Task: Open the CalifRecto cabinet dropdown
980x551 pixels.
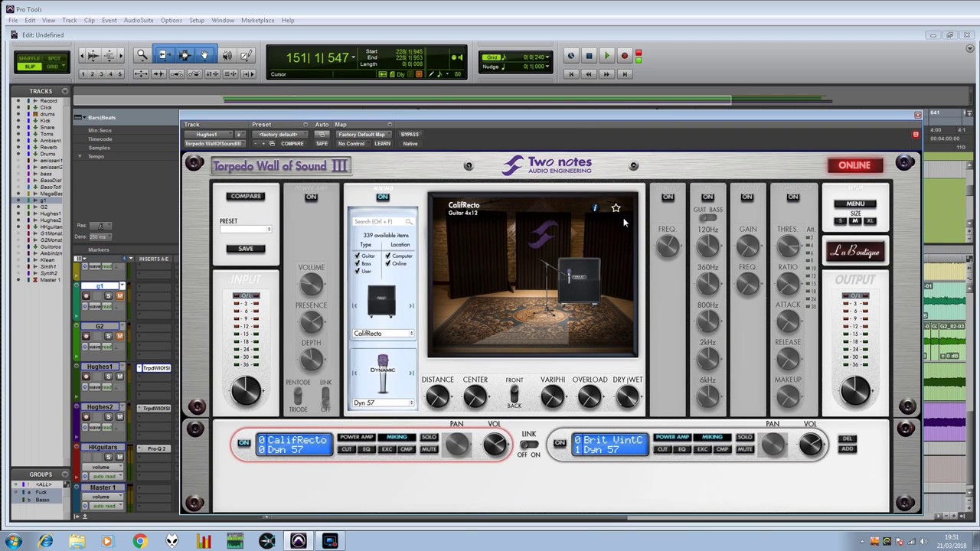Action: [383, 334]
